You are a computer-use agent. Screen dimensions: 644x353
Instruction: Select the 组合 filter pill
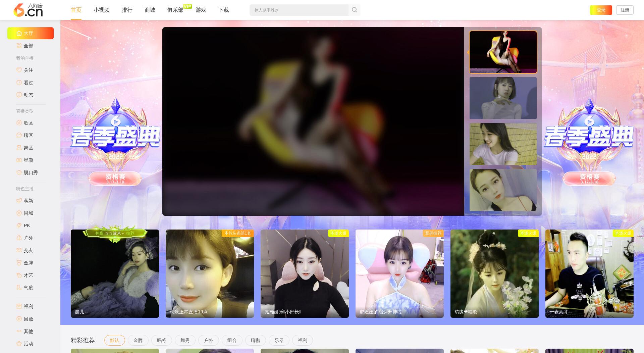tap(232, 340)
